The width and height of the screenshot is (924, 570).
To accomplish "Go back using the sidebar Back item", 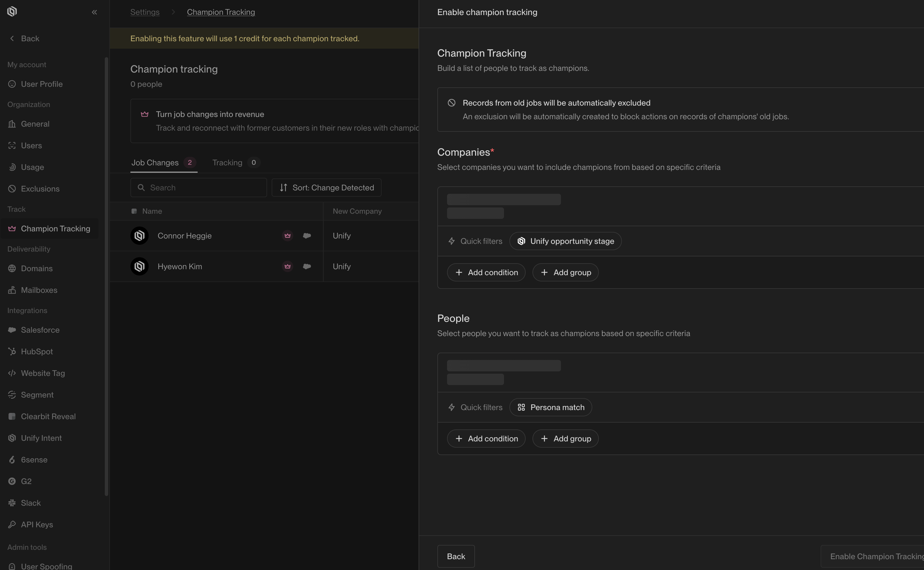I will coord(24,38).
